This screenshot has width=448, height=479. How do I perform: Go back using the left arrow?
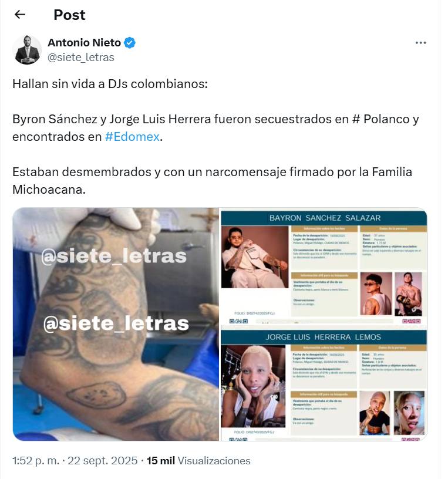coord(20,14)
